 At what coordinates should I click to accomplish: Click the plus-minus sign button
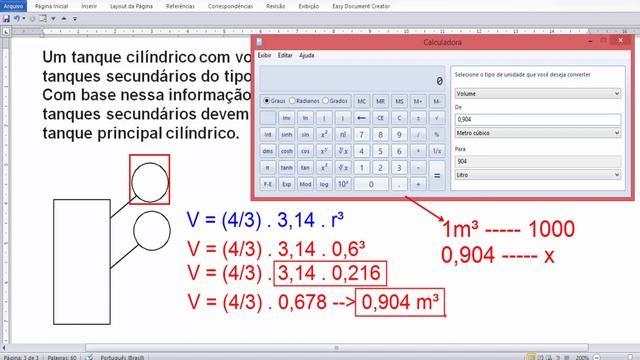click(418, 118)
